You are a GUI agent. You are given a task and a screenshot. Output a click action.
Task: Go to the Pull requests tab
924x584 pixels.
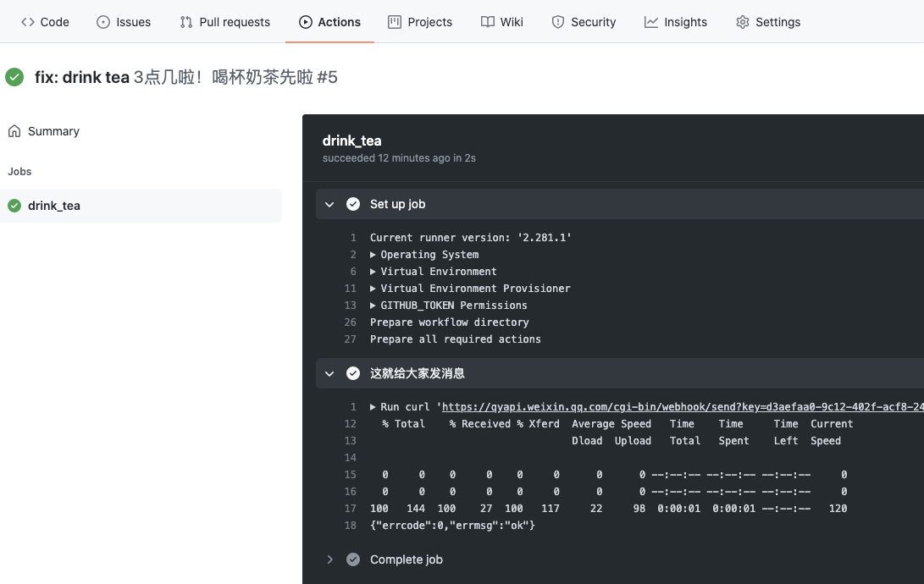click(225, 22)
